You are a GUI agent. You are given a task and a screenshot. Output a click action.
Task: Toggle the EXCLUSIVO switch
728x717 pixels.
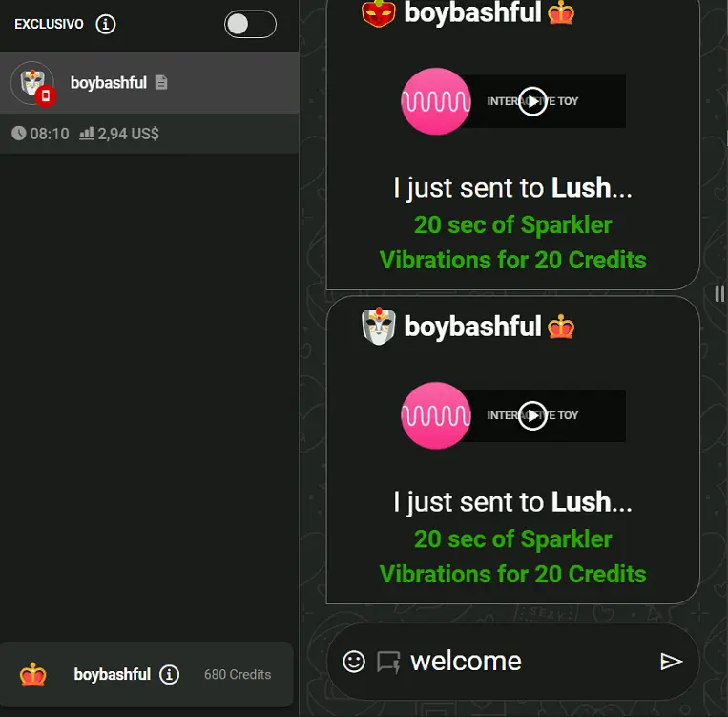point(250,24)
